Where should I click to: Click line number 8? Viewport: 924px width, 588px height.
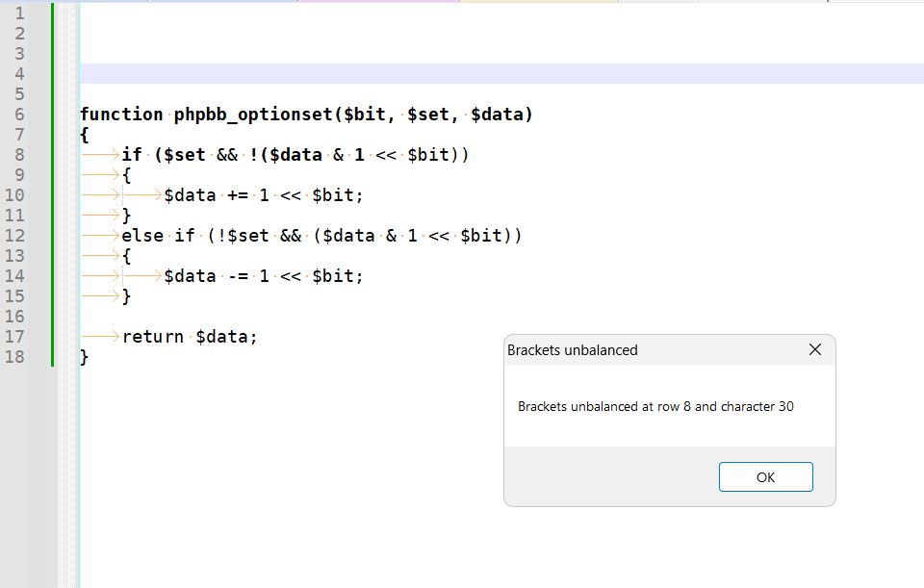pos(19,154)
